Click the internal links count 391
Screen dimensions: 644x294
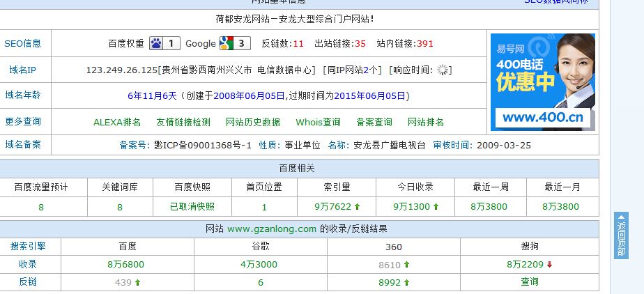(x=425, y=43)
